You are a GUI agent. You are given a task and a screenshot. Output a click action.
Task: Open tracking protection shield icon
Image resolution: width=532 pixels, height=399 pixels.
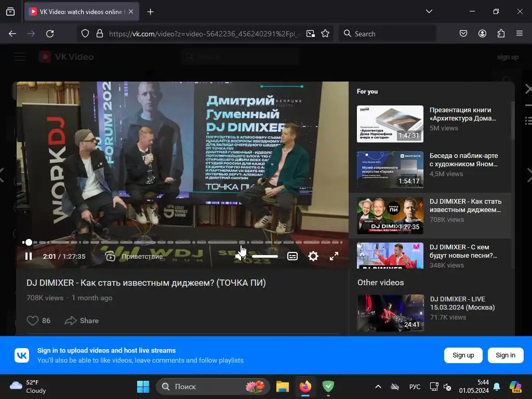[x=85, y=34]
